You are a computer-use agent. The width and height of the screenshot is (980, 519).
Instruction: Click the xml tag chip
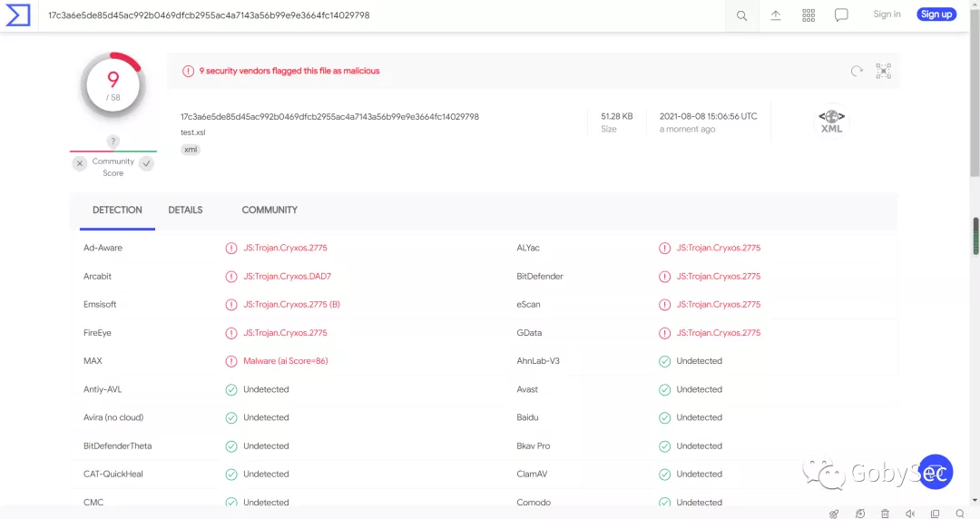191,150
